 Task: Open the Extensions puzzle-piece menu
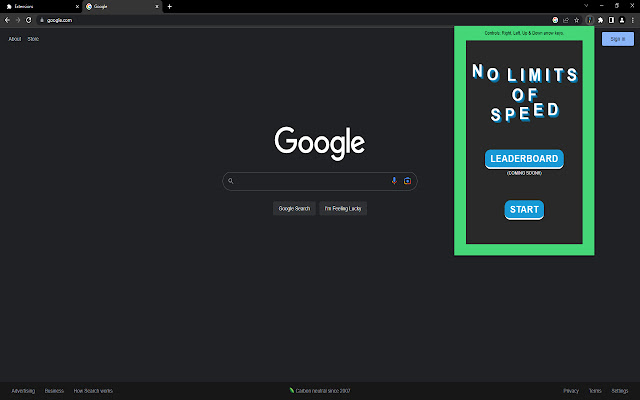click(x=600, y=20)
